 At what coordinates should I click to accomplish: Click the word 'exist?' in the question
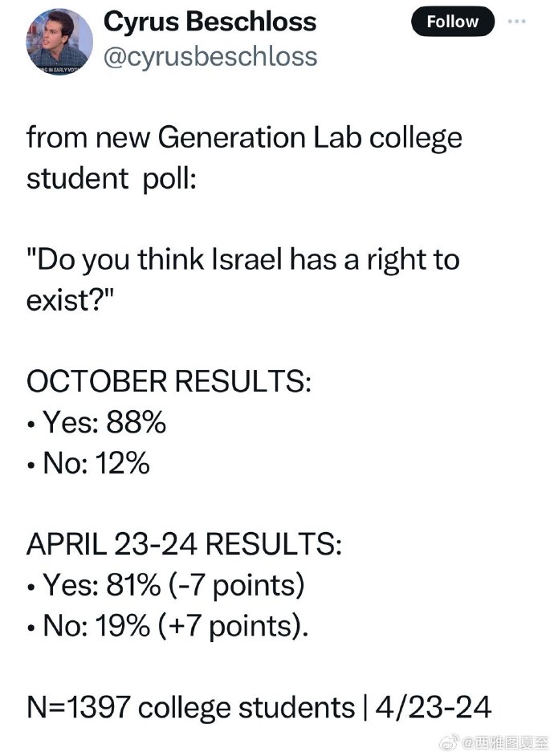pos(69,300)
